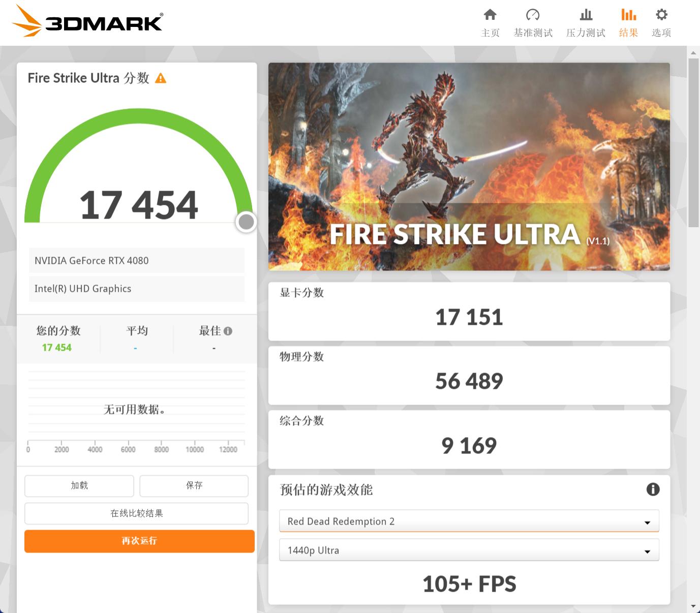Click the info icon in 预估的游戏效能 panel

click(654, 489)
